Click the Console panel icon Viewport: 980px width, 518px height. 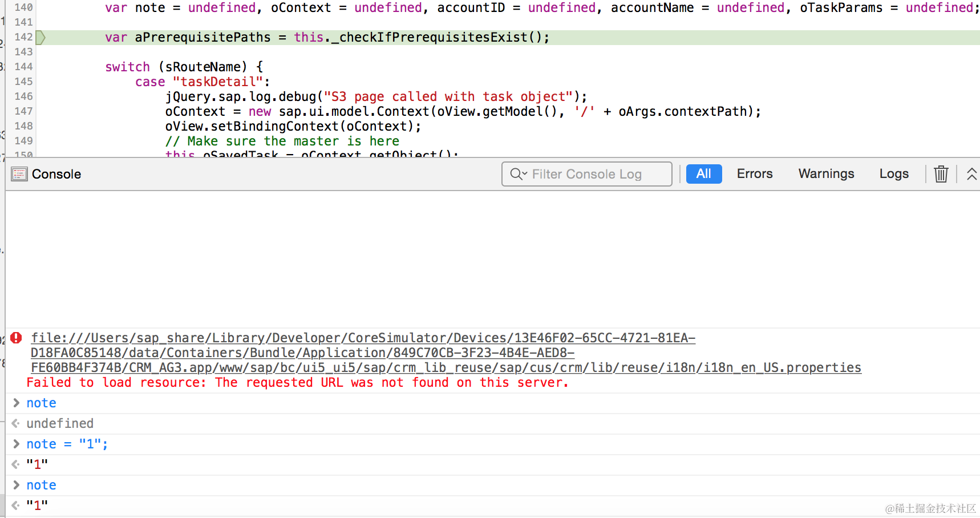click(19, 174)
